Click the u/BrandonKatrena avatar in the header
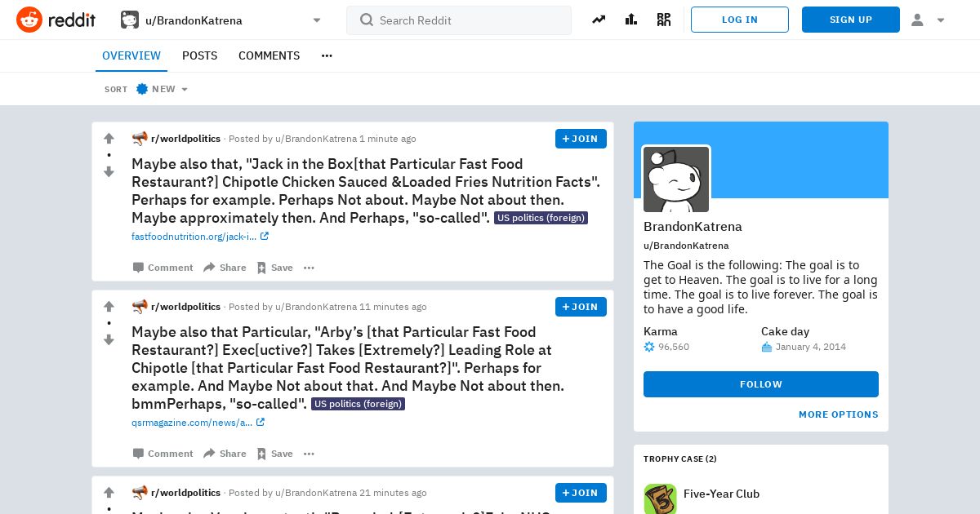 click(x=130, y=20)
